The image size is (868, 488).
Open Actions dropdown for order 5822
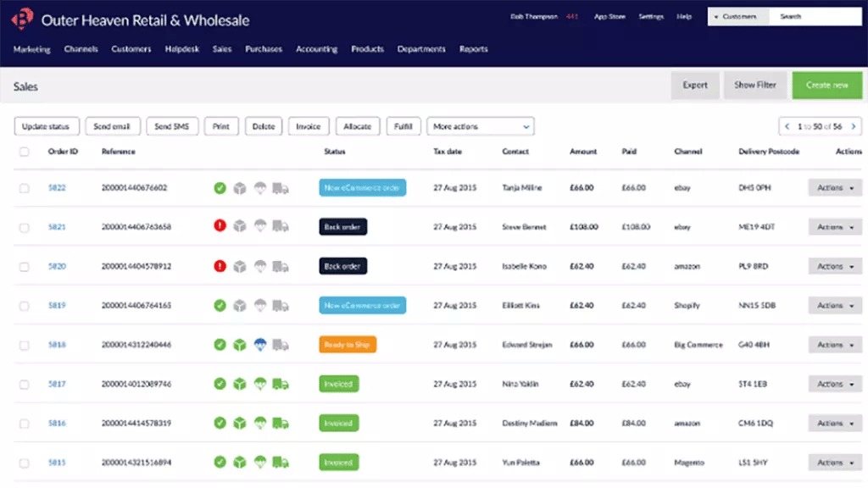(835, 188)
